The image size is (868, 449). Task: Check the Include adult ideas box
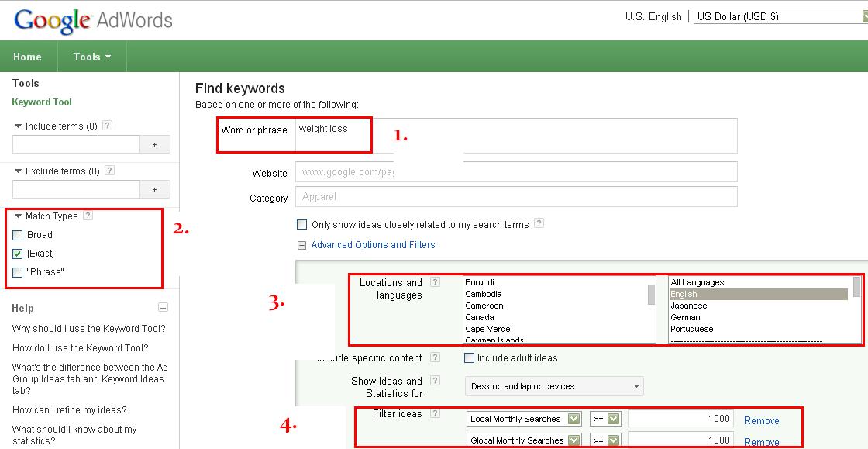point(469,358)
